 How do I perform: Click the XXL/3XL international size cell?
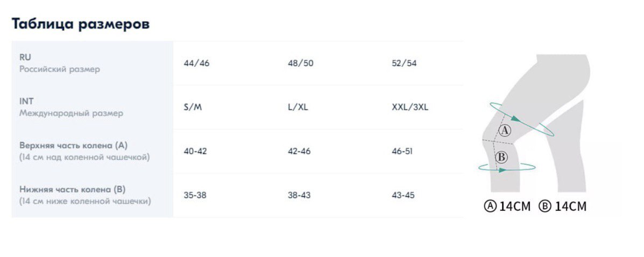coord(410,108)
